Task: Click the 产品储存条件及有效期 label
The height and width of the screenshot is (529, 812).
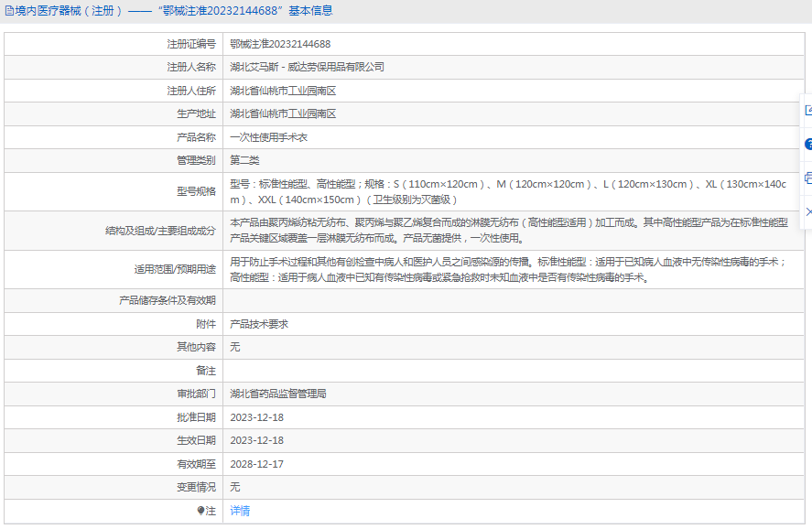Action: click(168, 301)
